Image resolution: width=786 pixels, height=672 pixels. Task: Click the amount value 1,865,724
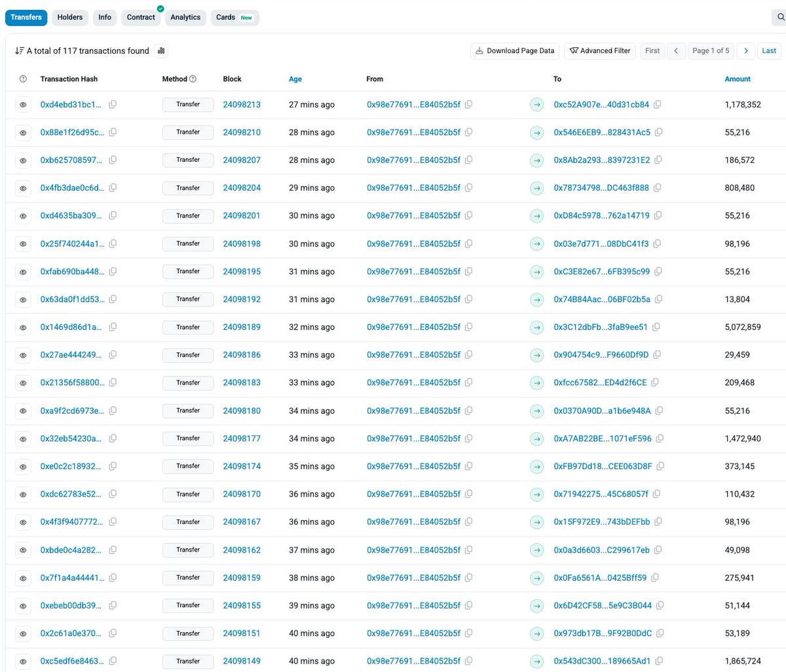743,661
